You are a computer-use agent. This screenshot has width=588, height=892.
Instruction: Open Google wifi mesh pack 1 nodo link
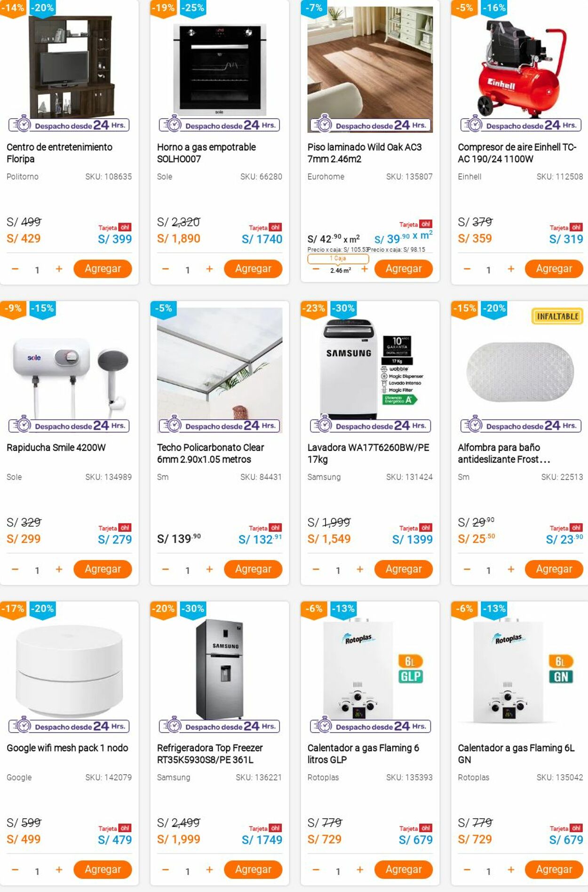[x=67, y=748]
